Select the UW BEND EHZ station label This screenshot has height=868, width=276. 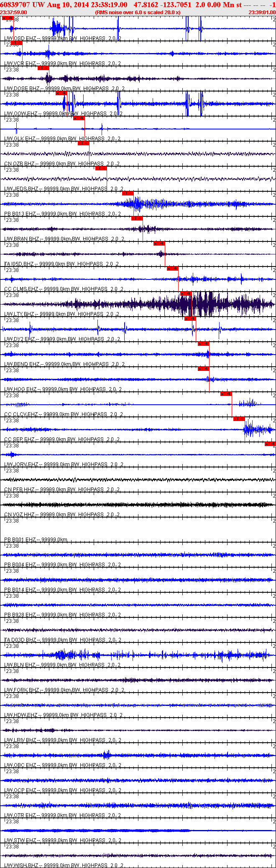[x=22, y=364]
